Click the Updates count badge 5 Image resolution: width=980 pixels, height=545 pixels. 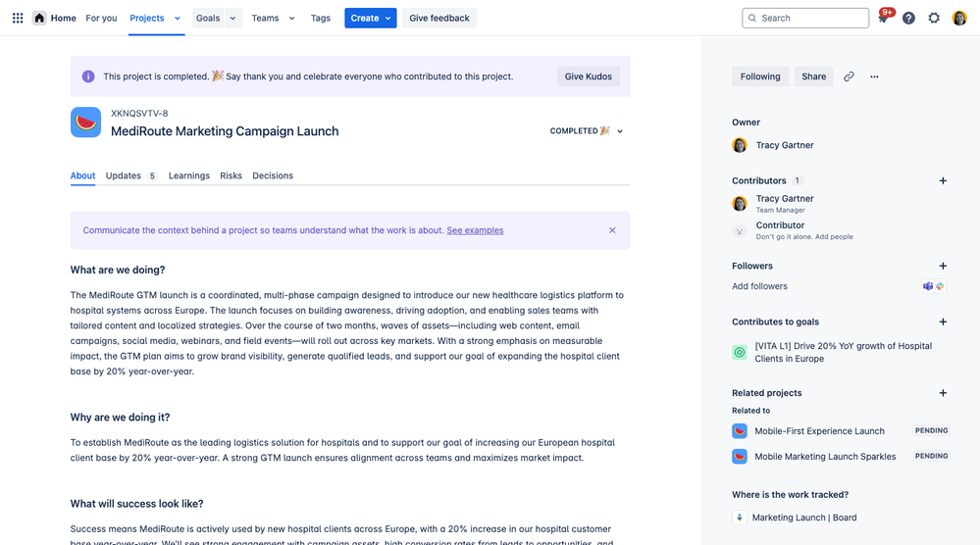tap(152, 176)
